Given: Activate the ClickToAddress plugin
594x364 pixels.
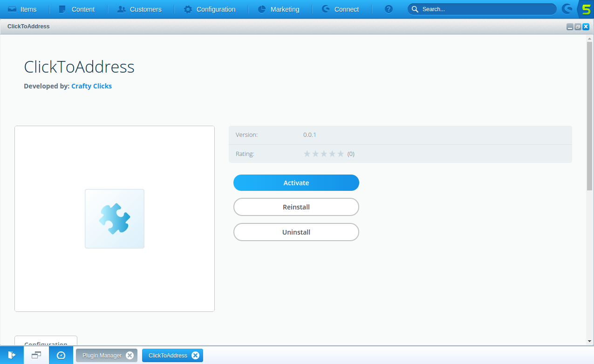Looking at the screenshot, I should click(x=296, y=183).
